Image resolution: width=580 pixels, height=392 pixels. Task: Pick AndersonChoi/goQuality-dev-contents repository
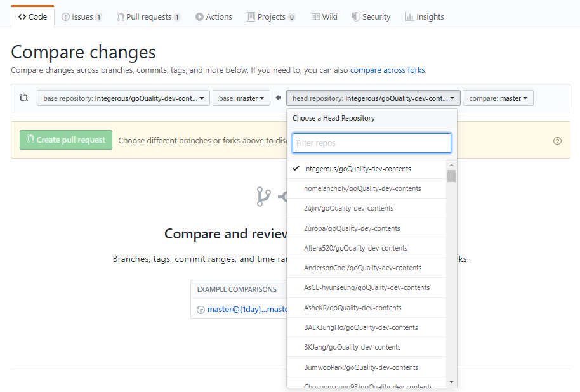pos(367,268)
